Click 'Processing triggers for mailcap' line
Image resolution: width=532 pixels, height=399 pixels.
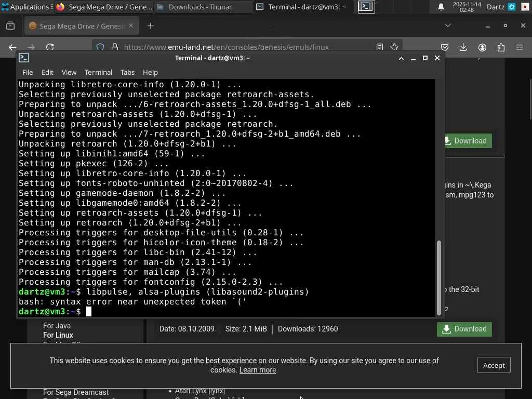click(x=127, y=272)
